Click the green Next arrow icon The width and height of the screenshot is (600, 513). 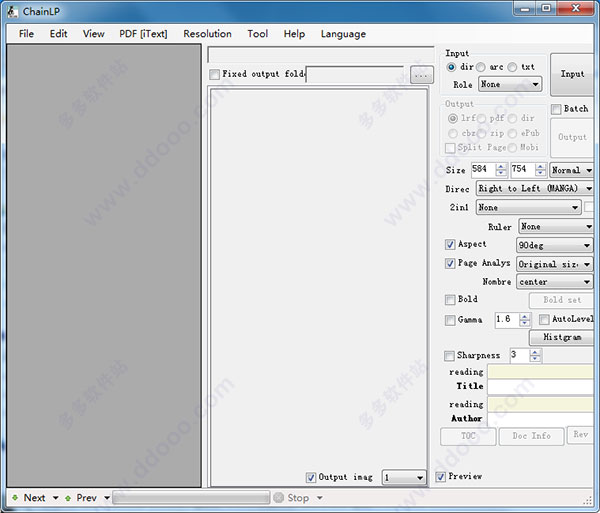tap(15, 497)
